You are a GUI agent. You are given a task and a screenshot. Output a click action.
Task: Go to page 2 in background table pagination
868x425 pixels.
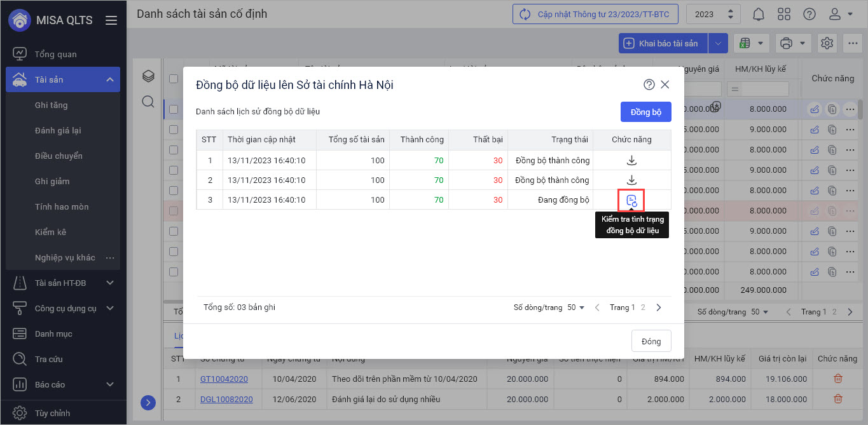(834, 312)
